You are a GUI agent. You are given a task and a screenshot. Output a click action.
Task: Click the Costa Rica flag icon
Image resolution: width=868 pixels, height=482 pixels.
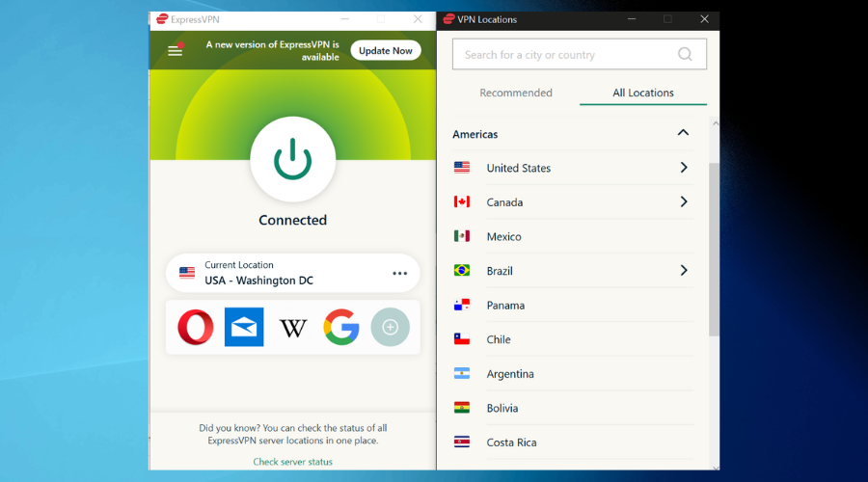coord(462,442)
